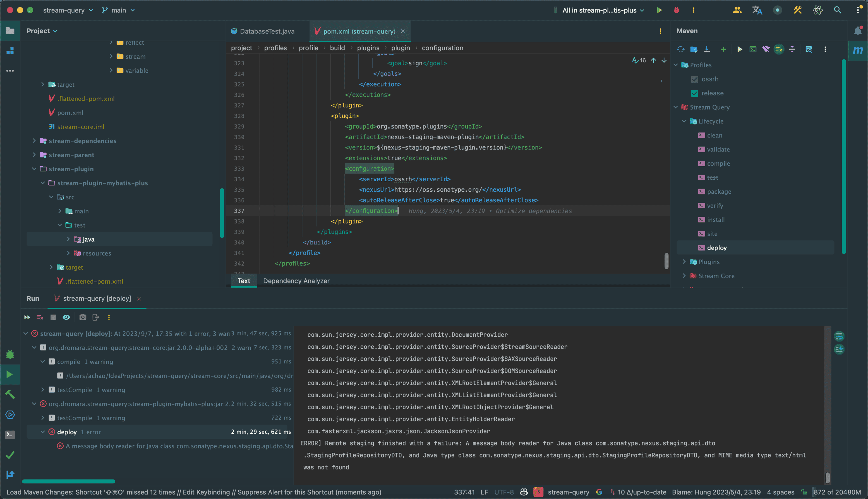The image size is (868, 499).
Task: Switch to Dependency Analyzer tab
Action: (x=296, y=281)
